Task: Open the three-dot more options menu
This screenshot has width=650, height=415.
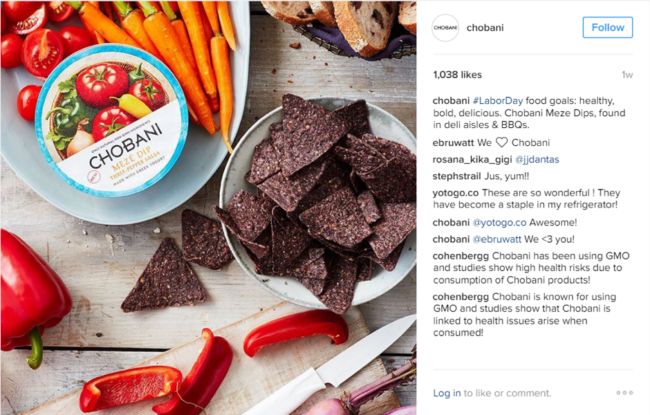Action: tap(624, 393)
